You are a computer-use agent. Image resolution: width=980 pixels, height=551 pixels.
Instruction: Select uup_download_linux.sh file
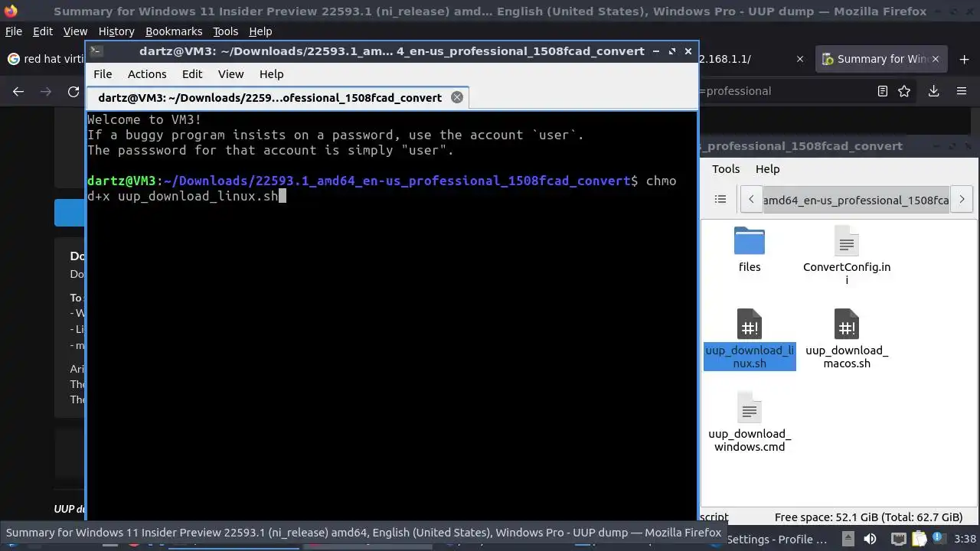750,338
